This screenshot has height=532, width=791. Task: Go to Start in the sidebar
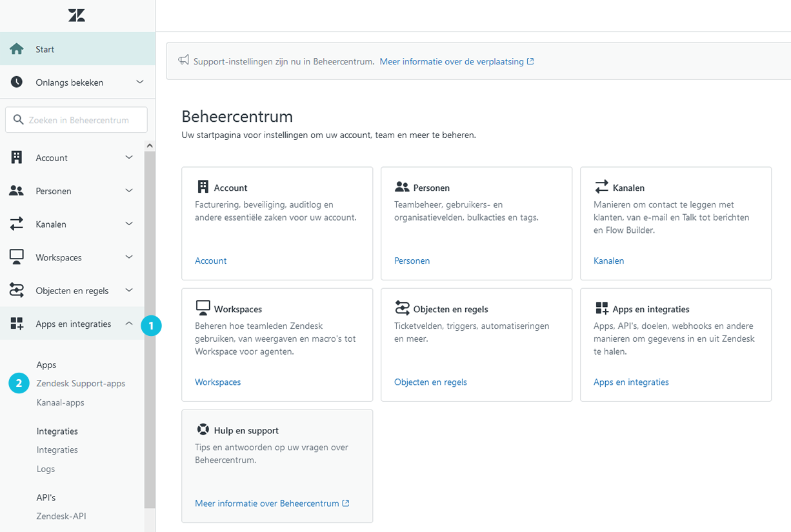pyautogui.click(x=77, y=49)
